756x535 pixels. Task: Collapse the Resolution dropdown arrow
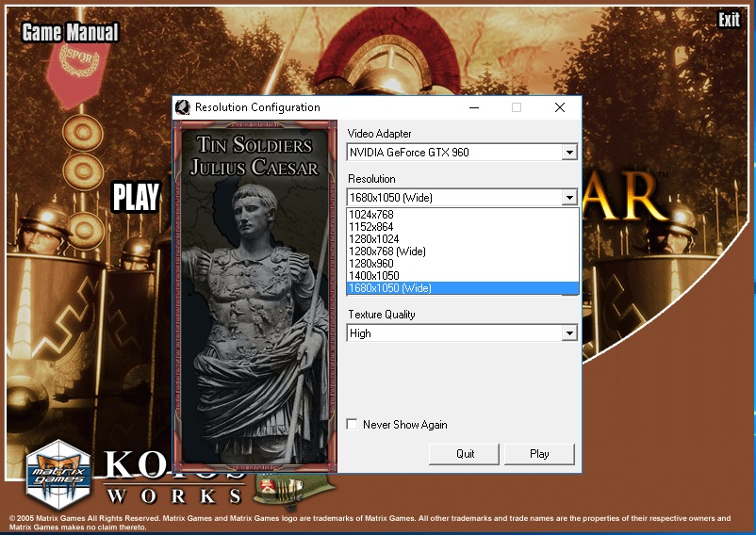569,198
